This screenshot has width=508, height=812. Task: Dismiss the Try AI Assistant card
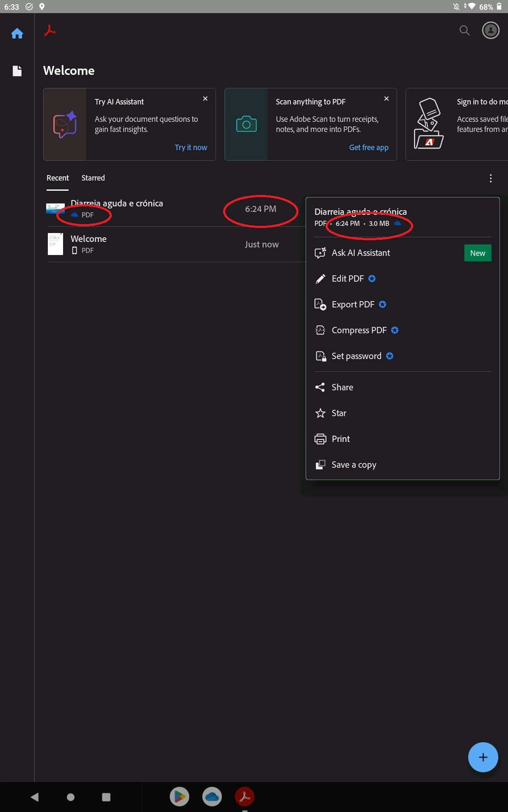pyautogui.click(x=205, y=99)
